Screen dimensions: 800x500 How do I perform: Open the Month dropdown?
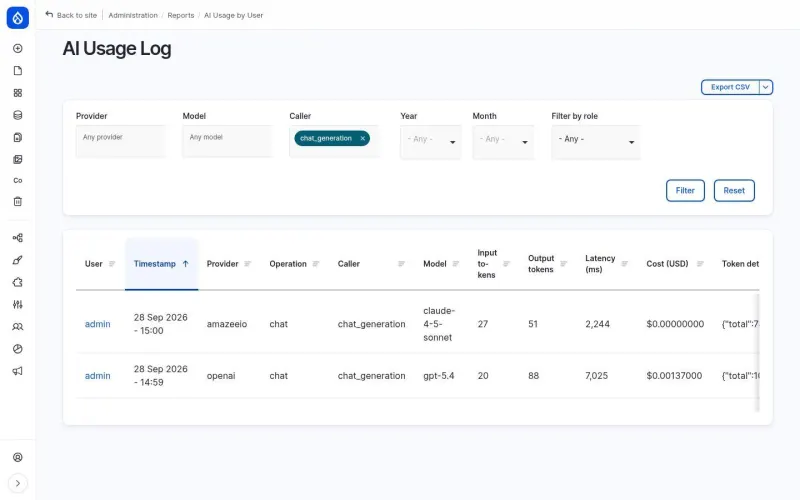tap(503, 142)
